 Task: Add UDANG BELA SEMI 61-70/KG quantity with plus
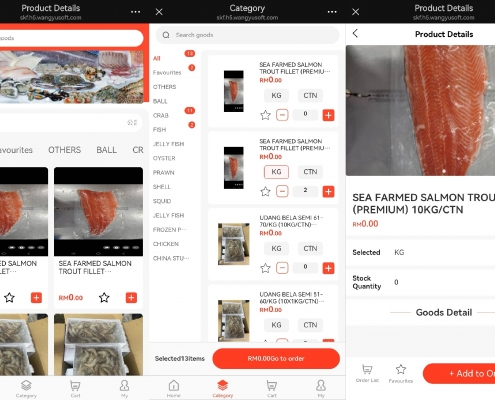click(328, 268)
